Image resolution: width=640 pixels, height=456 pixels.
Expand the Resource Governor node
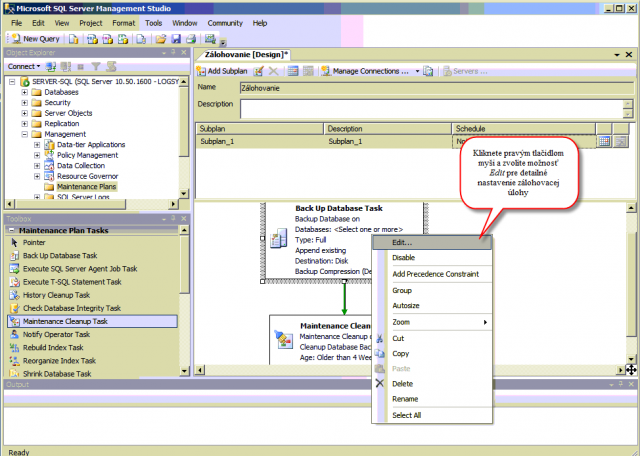[x=37, y=176]
